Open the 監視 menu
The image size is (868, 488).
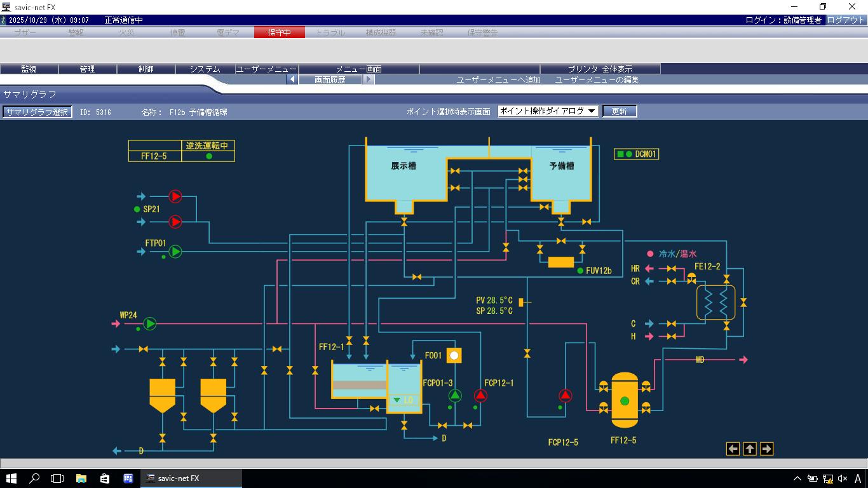click(x=29, y=69)
